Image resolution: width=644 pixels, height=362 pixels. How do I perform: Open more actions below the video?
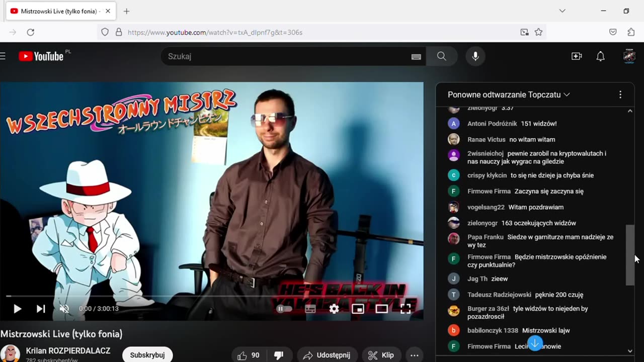[x=414, y=355]
